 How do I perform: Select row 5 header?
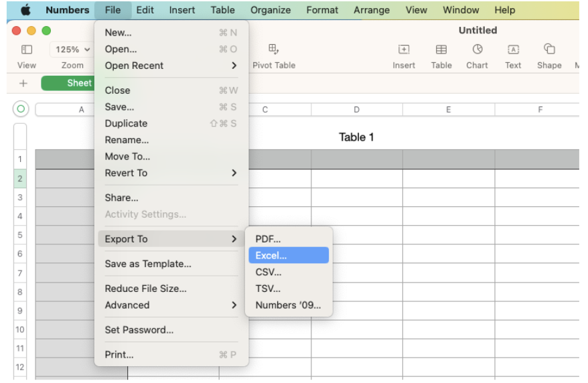pos(20,235)
